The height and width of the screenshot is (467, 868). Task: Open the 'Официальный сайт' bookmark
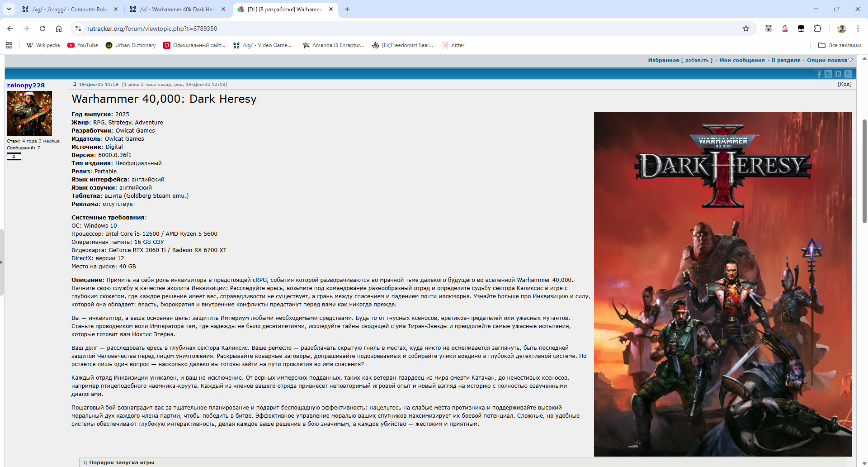pyautogui.click(x=194, y=45)
